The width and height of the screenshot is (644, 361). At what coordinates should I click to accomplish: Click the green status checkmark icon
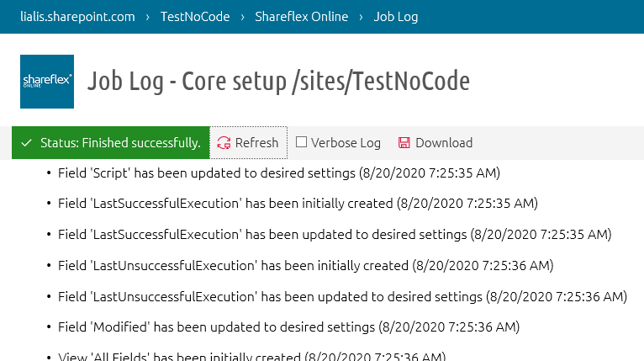(x=27, y=143)
